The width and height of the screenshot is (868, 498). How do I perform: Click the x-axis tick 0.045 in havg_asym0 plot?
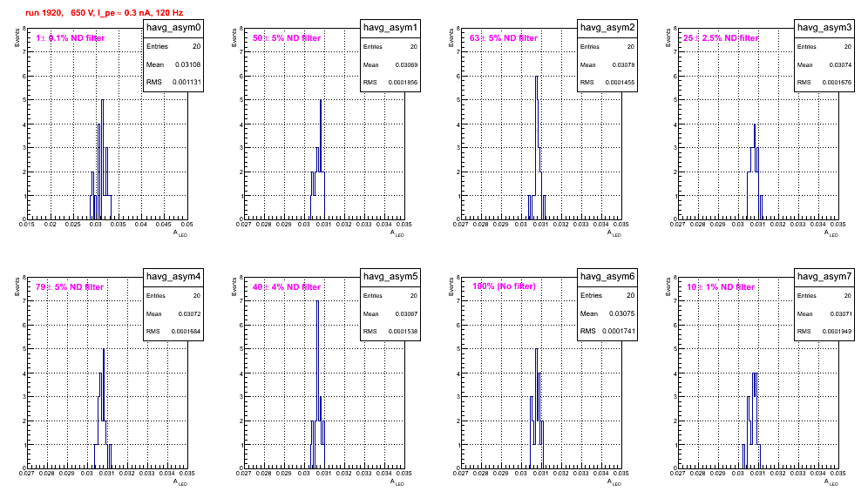pyautogui.click(x=164, y=225)
